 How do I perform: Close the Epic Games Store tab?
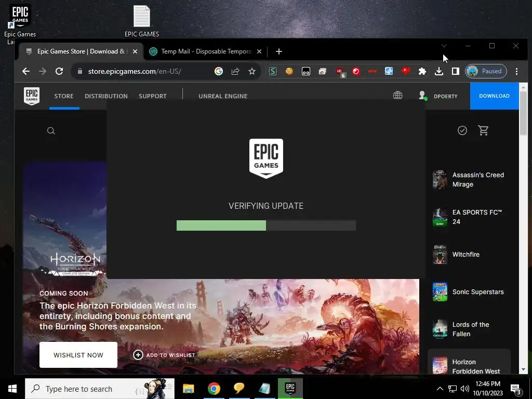pyautogui.click(x=135, y=51)
